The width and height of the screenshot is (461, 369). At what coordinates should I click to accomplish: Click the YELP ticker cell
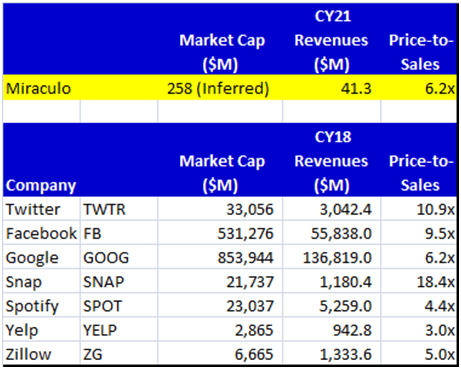(x=119, y=330)
